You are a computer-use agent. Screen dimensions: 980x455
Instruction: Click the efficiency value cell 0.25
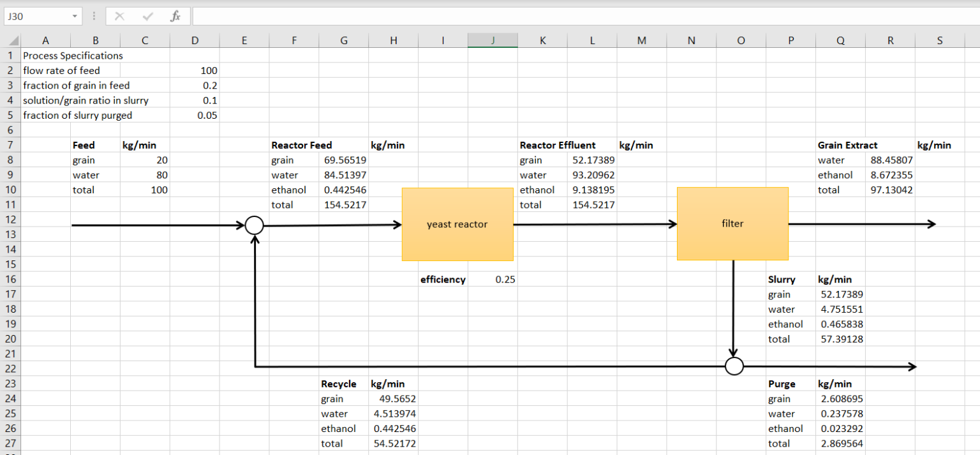[x=493, y=280]
